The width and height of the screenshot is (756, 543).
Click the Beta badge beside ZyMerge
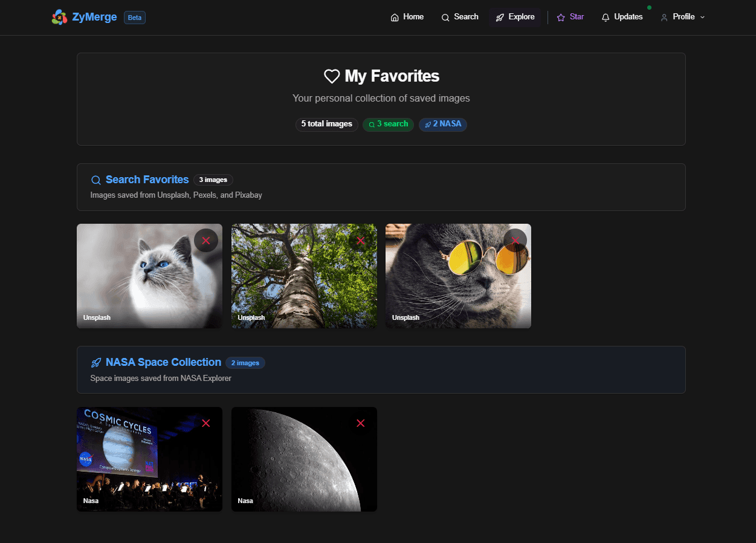[x=135, y=18]
